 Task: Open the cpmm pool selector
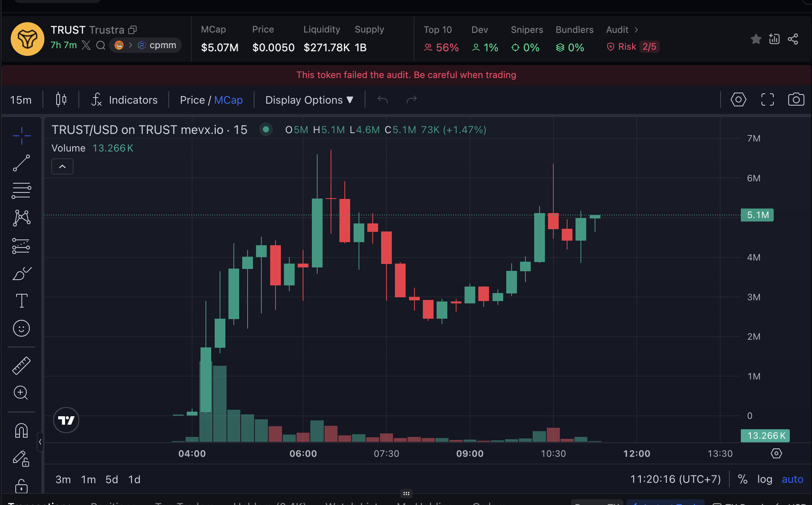pos(145,45)
